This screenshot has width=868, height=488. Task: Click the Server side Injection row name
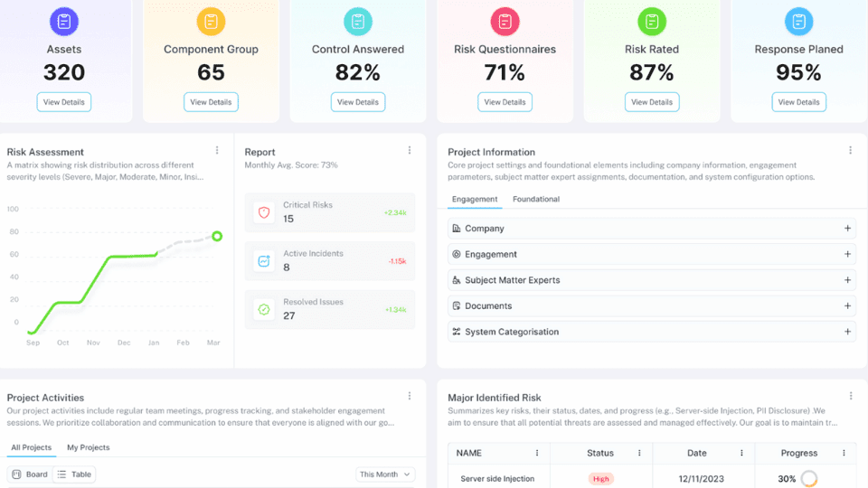pos(497,479)
